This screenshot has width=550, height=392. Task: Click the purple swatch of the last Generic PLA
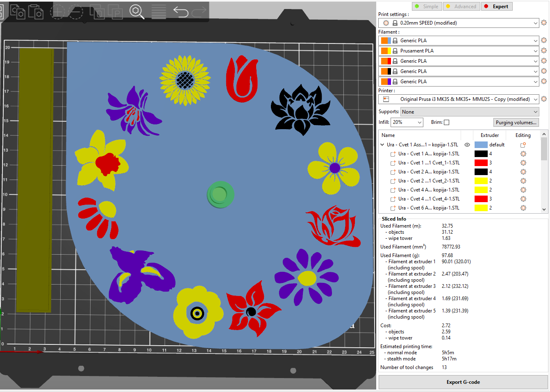(x=389, y=82)
